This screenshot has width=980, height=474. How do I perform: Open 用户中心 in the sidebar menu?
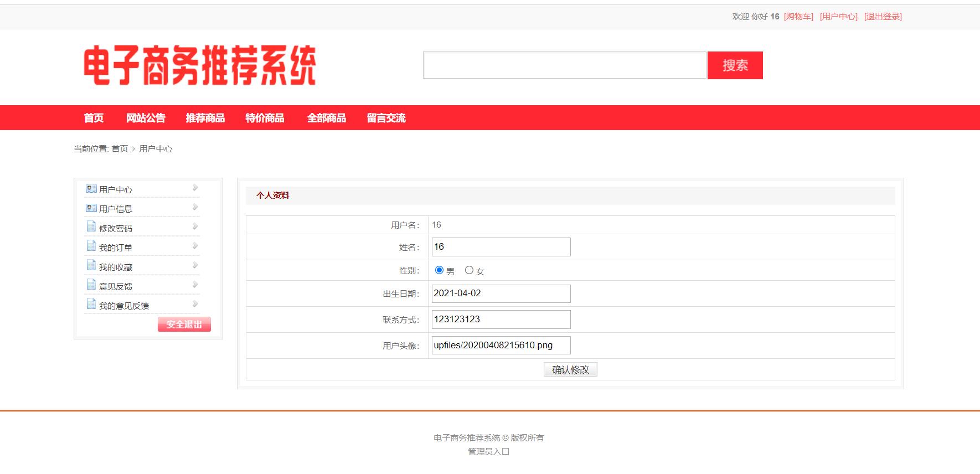pos(116,189)
